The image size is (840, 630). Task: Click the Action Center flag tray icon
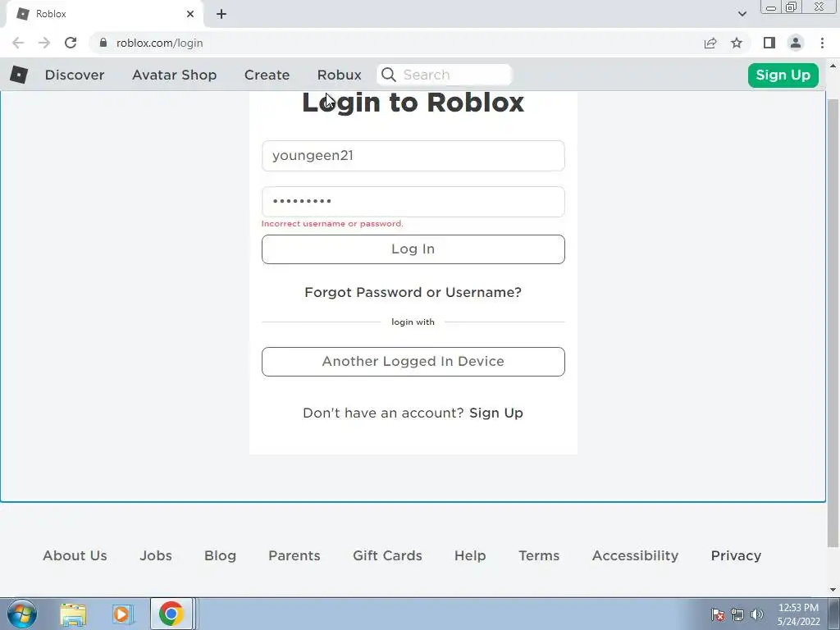(x=717, y=614)
